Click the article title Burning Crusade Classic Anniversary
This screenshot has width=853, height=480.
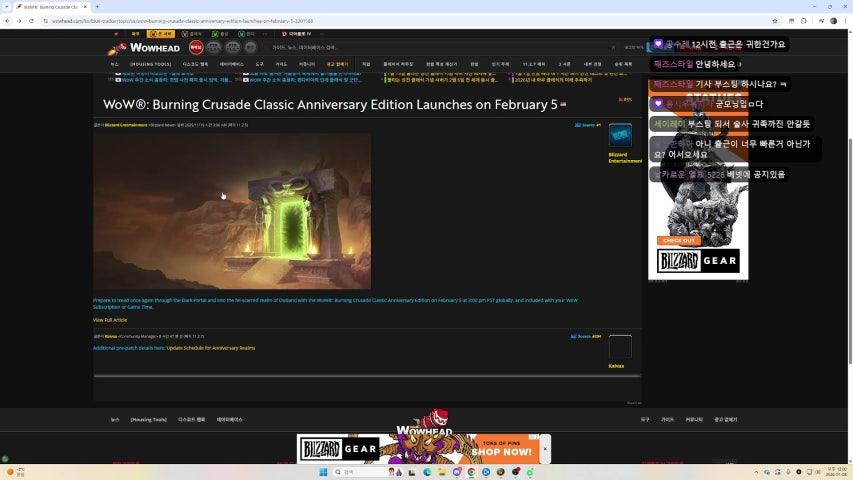[330, 104]
